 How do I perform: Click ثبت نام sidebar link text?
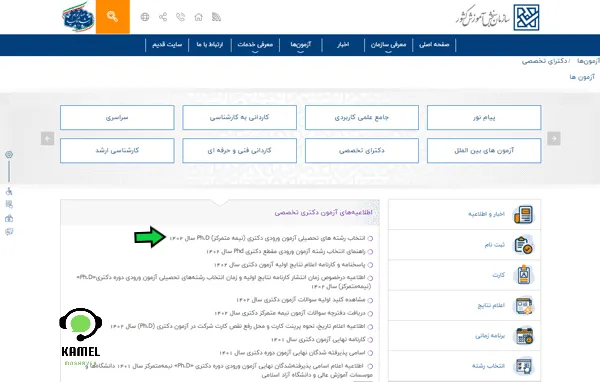coord(494,245)
